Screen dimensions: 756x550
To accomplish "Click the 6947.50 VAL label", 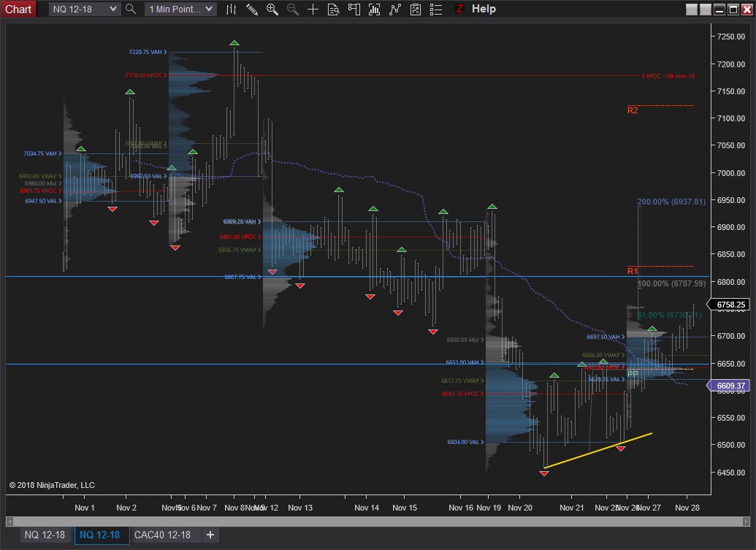I will coord(43,201).
